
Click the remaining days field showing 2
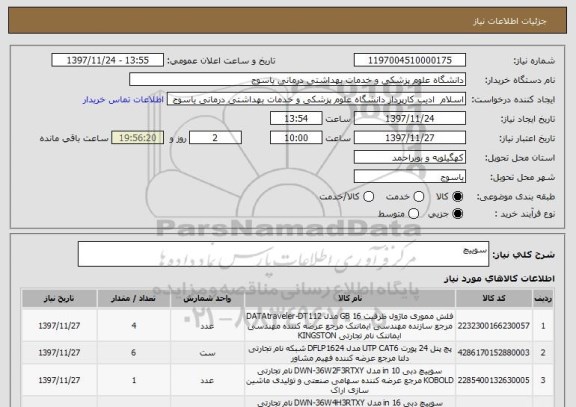pos(215,138)
